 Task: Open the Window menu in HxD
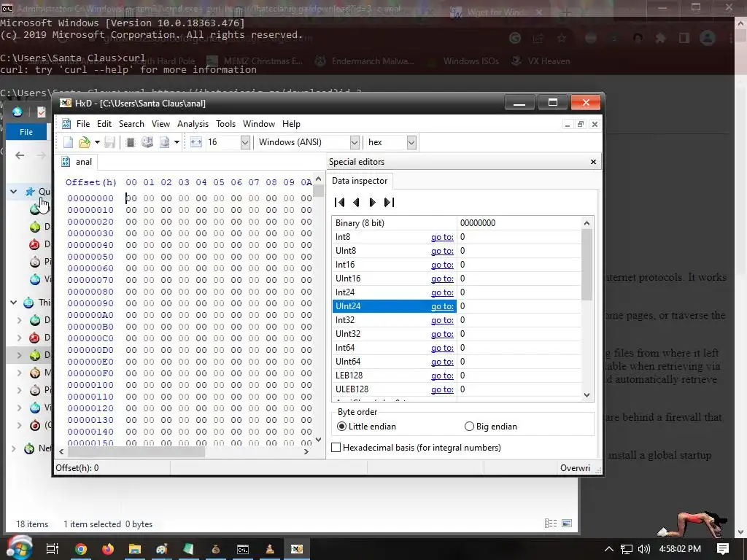259,124
